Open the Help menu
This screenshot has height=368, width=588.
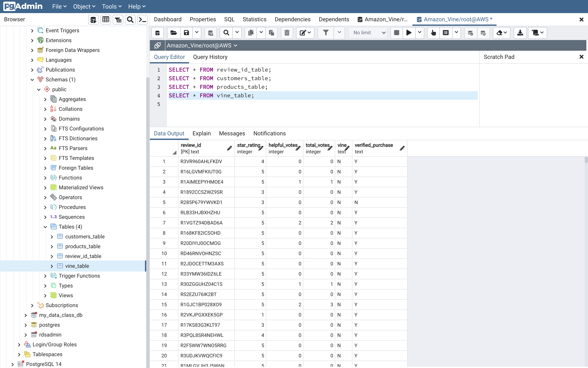point(137,7)
